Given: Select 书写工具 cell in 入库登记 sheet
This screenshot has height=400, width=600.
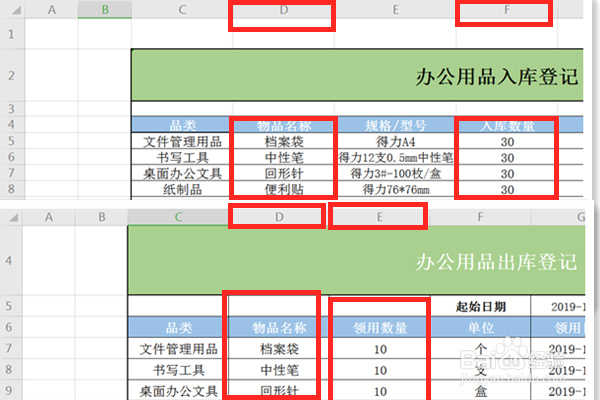Looking at the screenshot, I should click(182, 157).
